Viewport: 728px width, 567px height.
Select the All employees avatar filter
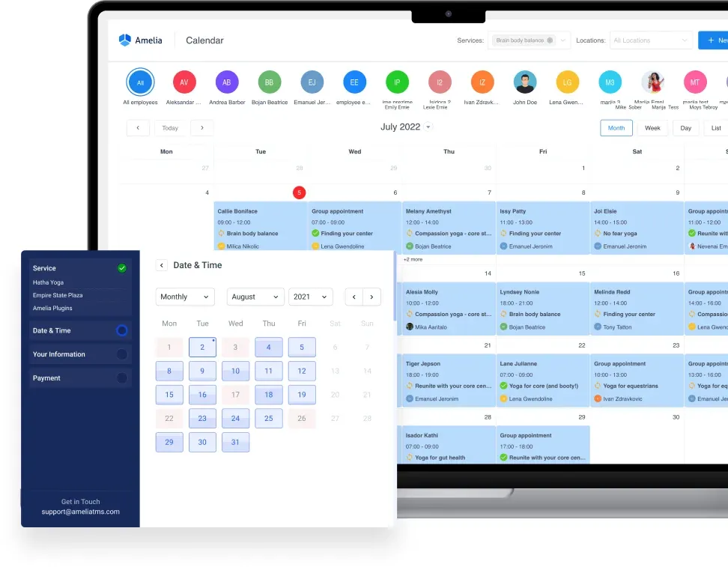coord(140,82)
